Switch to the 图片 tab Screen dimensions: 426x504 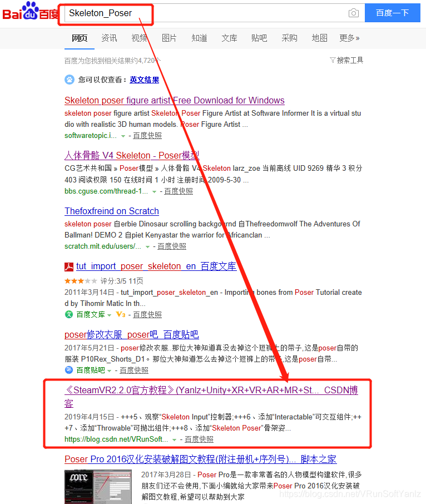pos(169,38)
